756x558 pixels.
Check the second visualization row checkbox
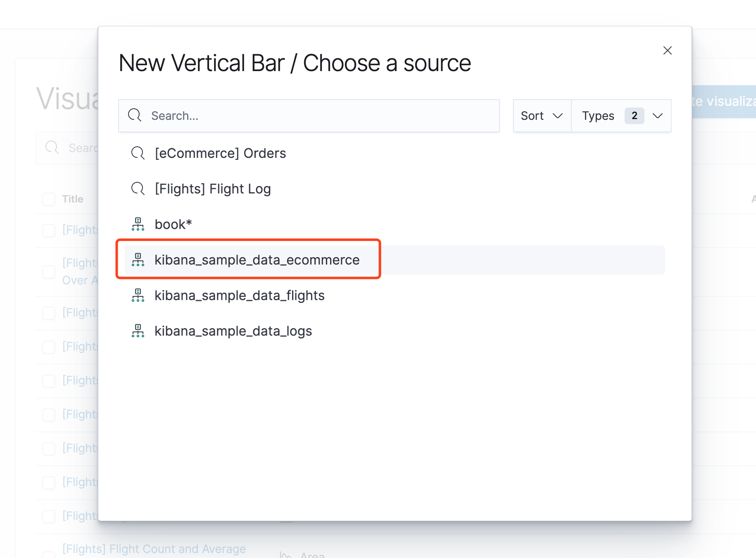49,272
